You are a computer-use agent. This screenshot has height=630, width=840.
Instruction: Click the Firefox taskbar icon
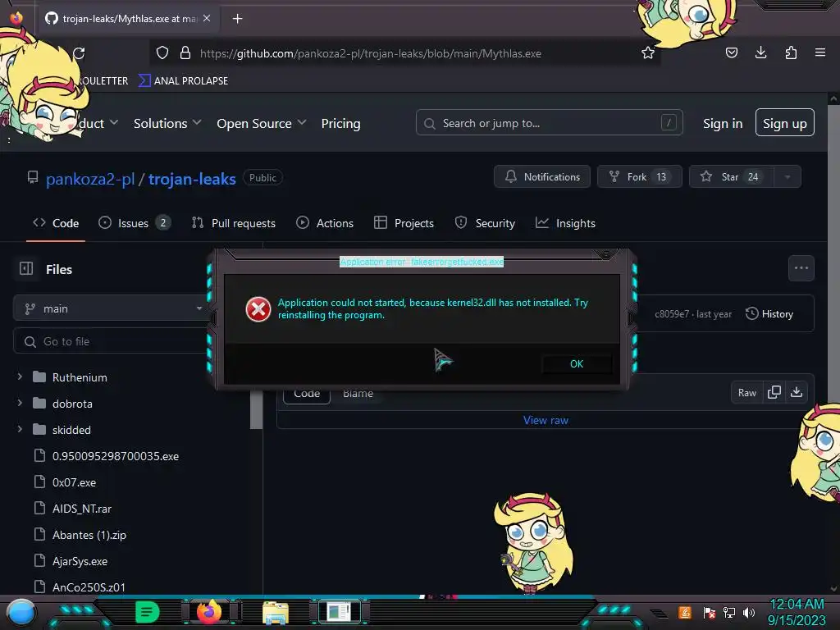(x=209, y=611)
